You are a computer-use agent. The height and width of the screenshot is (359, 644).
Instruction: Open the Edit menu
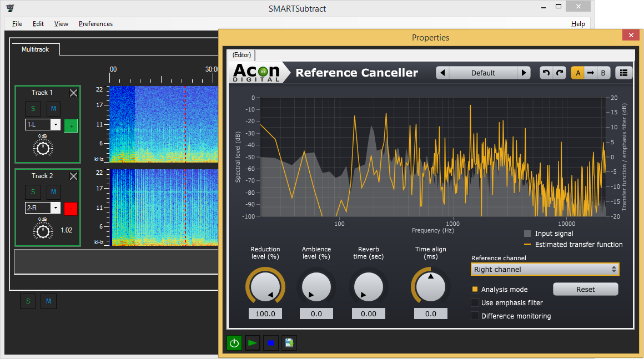pos(38,24)
